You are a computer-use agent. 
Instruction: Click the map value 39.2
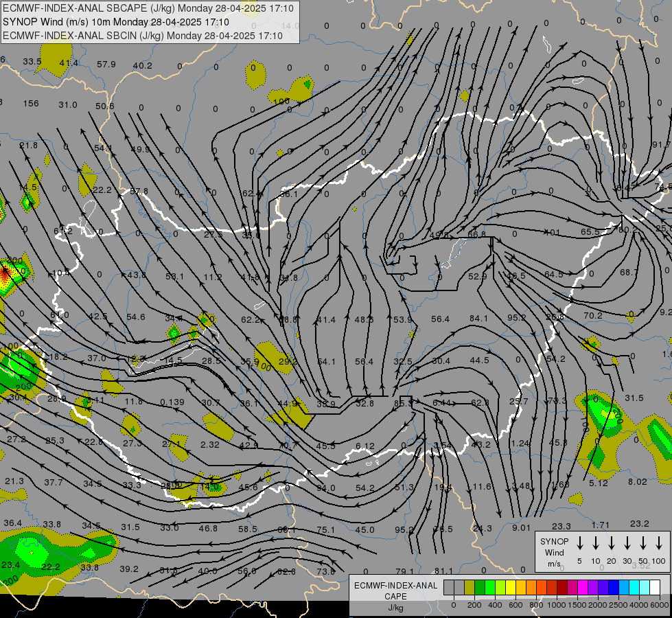(x=129, y=569)
